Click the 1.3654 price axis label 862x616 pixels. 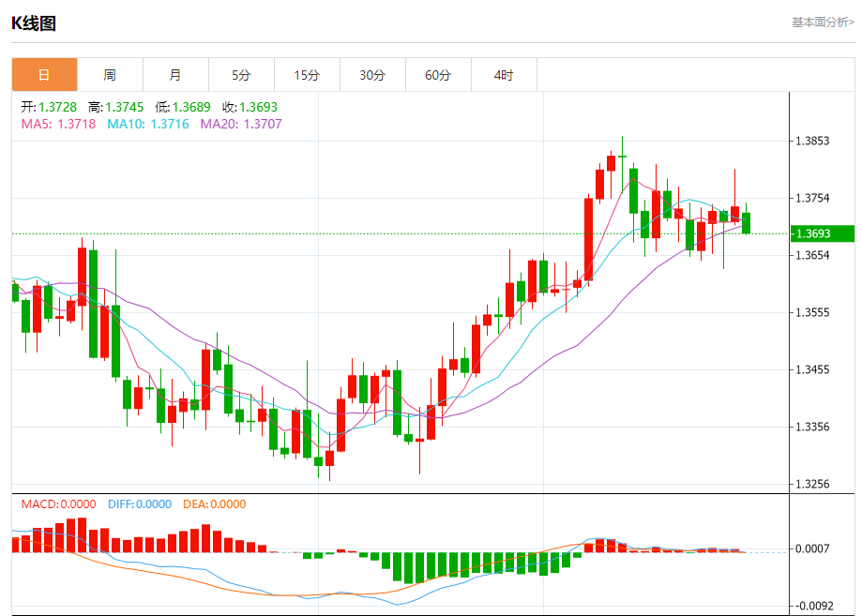[x=812, y=256]
